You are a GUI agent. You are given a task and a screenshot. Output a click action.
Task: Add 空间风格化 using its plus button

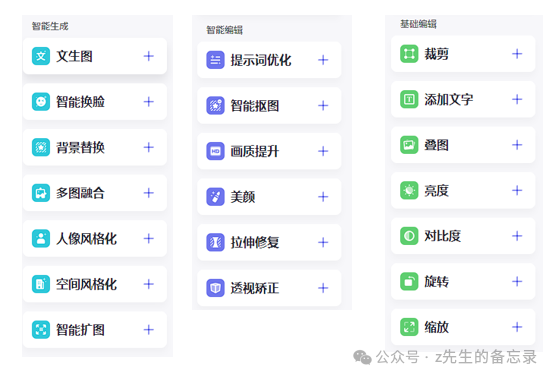point(149,284)
